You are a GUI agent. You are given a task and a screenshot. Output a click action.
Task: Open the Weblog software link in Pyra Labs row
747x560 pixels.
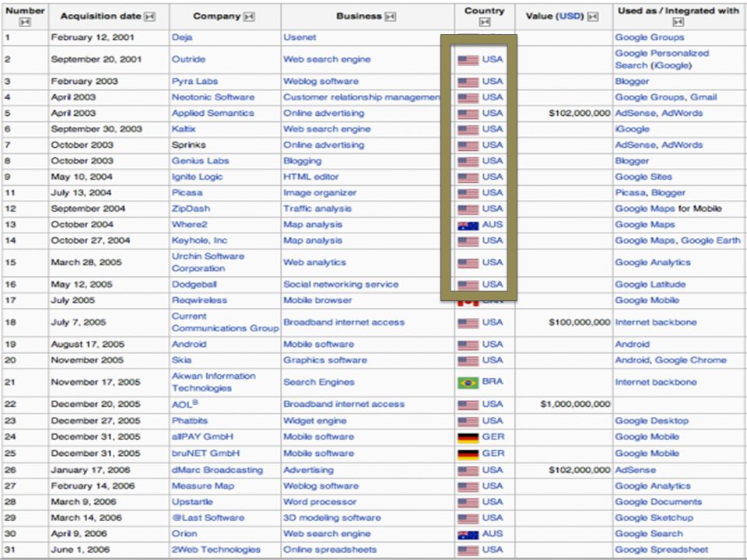tap(321, 81)
